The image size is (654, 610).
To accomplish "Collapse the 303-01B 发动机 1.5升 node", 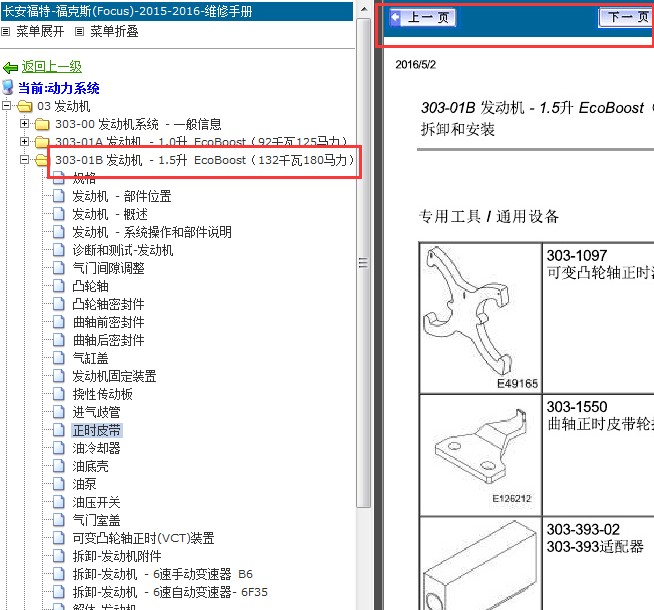I will 25,159.
